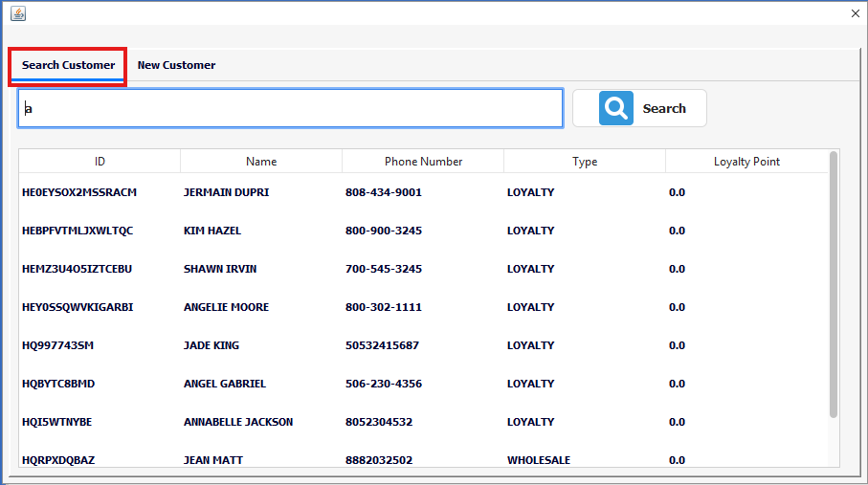Image resolution: width=868 pixels, height=485 pixels.
Task: Click the WHOLESALE type cell for JEAN MATT
Action: 539,459
